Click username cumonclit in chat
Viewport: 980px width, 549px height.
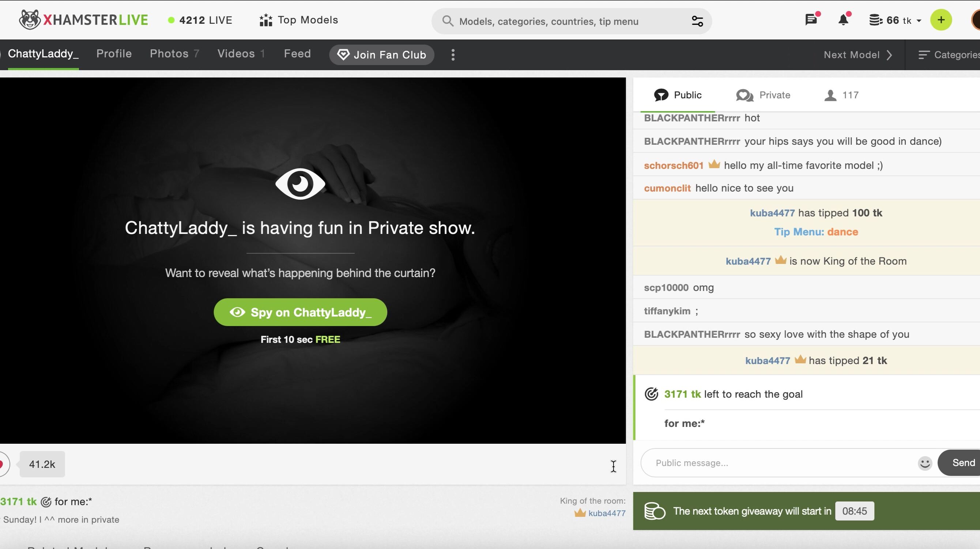[x=667, y=188]
